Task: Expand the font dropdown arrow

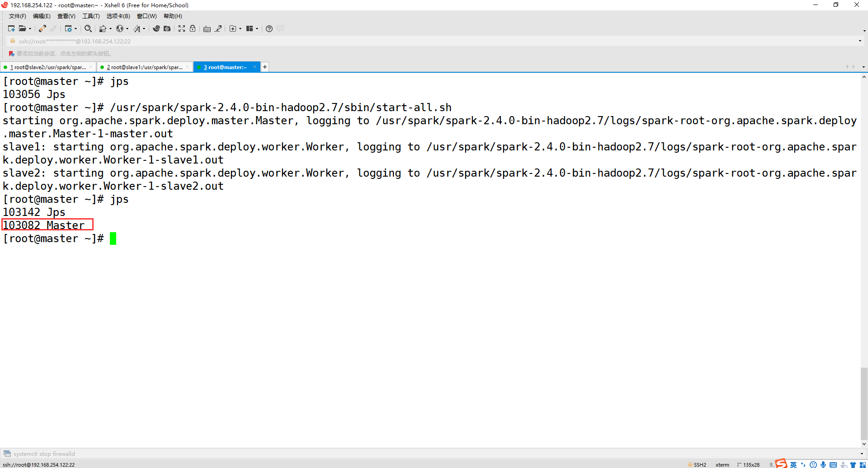Action: tap(144, 28)
